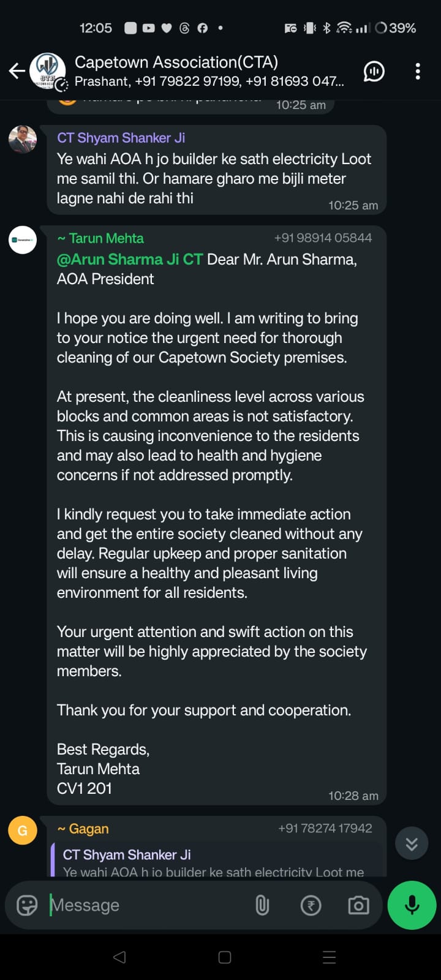Open the emoji and sticker picker
The height and width of the screenshot is (980, 441).
(27, 905)
